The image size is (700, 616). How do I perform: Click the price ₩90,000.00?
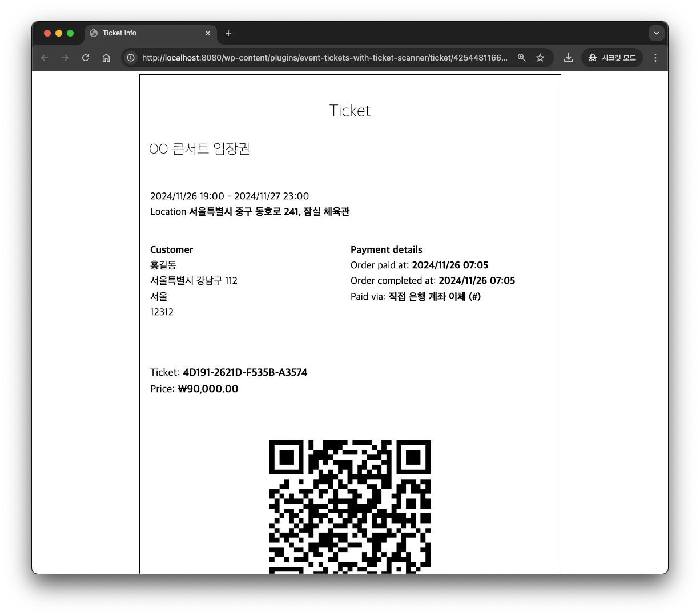[208, 389]
